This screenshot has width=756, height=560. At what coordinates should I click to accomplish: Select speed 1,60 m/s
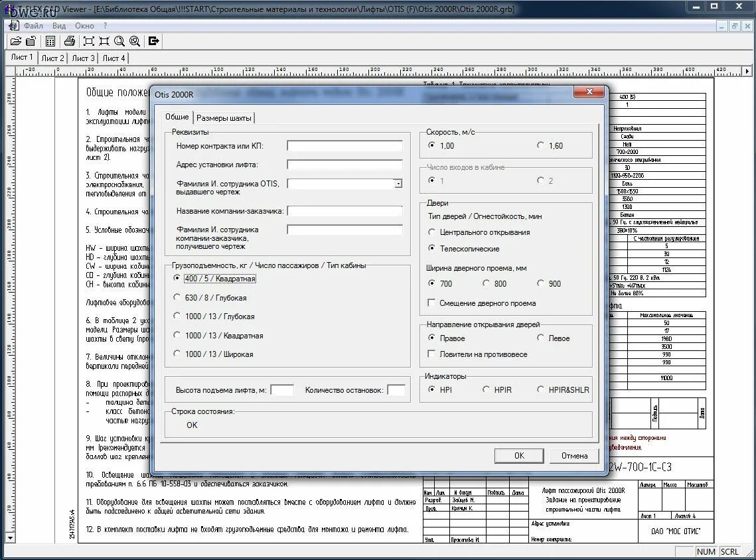pyautogui.click(x=550, y=145)
